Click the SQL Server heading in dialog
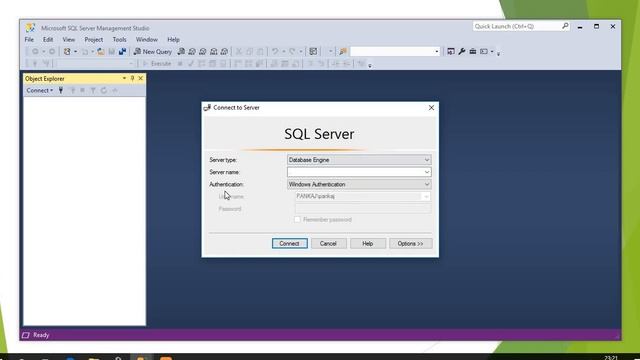 pyautogui.click(x=319, y=134)
